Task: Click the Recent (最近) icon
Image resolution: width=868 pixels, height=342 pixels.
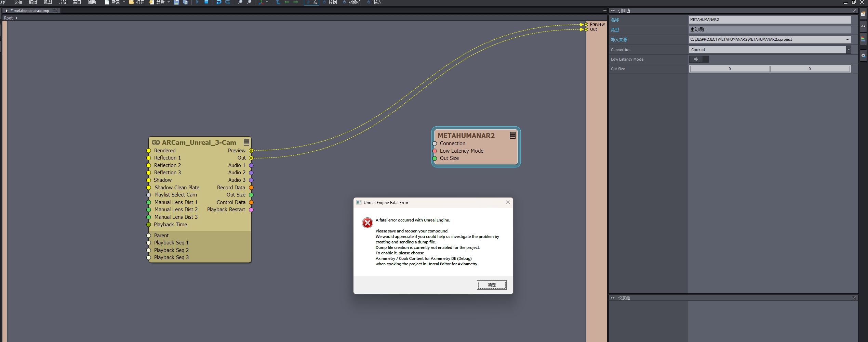Action: (152, 2)
